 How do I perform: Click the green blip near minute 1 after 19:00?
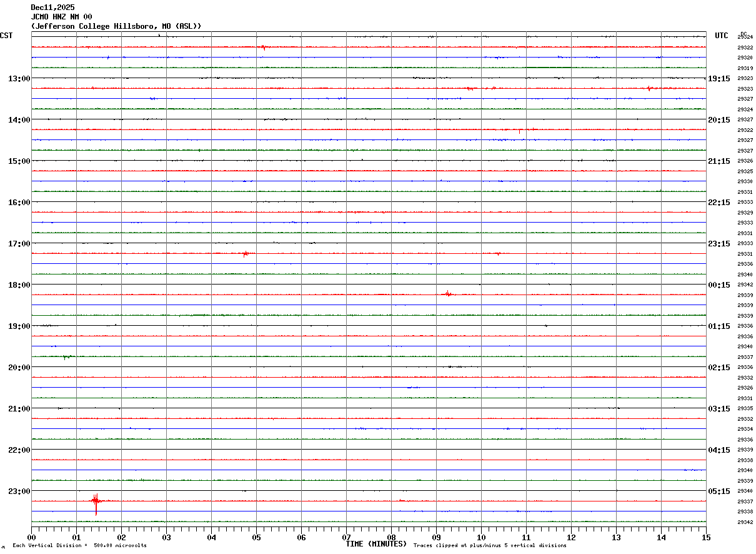pyautogui.click(x=66, y=357)
